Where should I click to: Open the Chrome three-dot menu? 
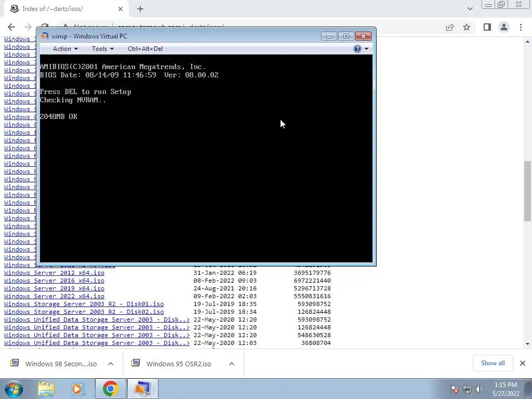pyautogui.click(x=521, y=27)
